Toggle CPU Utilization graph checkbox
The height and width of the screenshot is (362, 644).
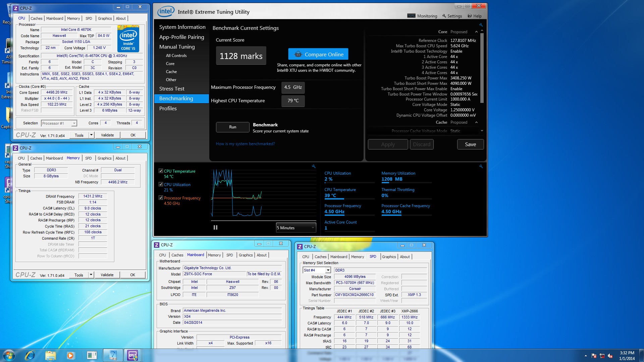click(161, 184)
